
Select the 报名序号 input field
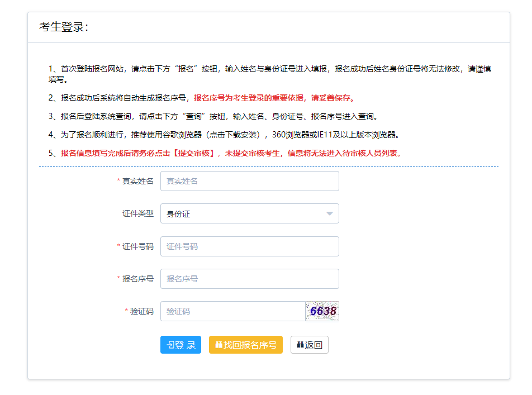249,279
